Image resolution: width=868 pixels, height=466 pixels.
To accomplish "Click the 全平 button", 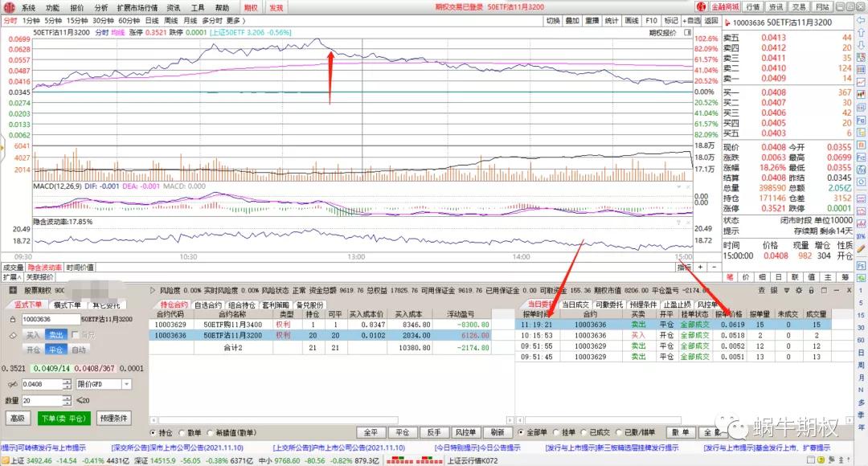I will [370, 431].
